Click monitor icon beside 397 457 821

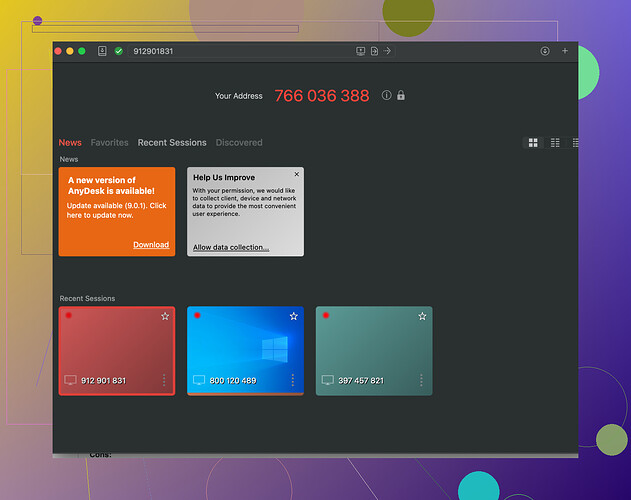(x=328, y=380)
